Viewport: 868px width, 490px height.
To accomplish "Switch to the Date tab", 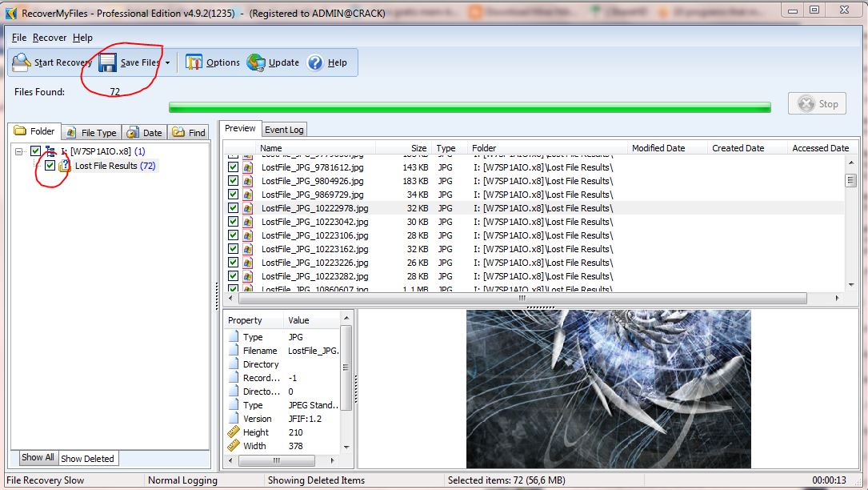I will pos(145,132).
